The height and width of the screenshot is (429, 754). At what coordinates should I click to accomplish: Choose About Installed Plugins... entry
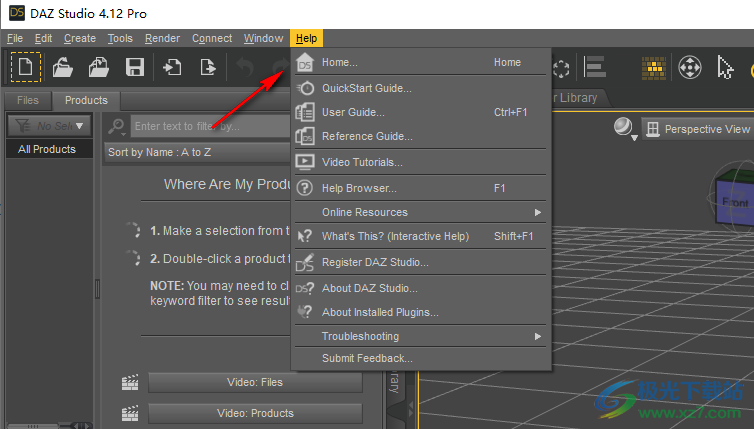(421, 313)
